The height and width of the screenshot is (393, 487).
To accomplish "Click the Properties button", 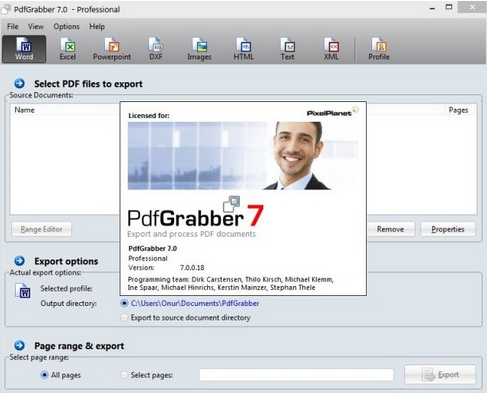I will (448, 229).
